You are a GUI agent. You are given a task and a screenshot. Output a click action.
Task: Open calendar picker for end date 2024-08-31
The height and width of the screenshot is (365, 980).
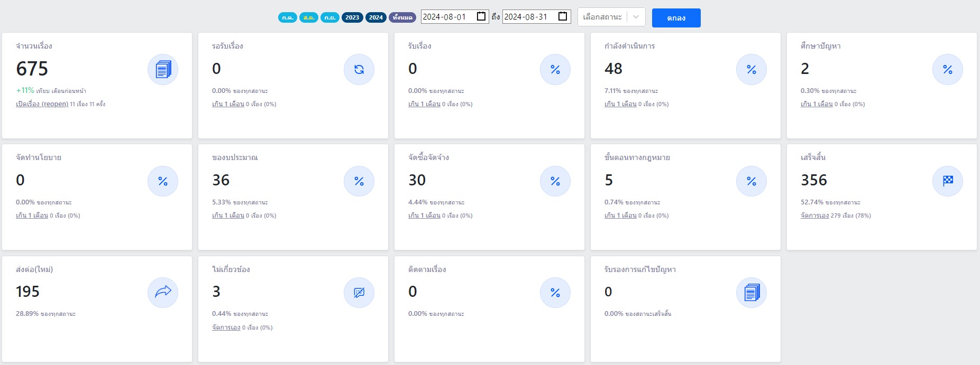(563, 16)
